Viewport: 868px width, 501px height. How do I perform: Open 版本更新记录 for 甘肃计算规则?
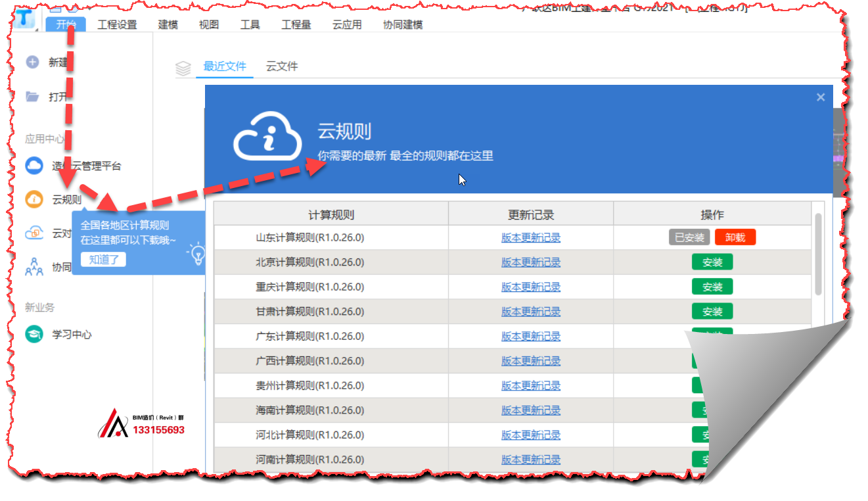(531, 312)
